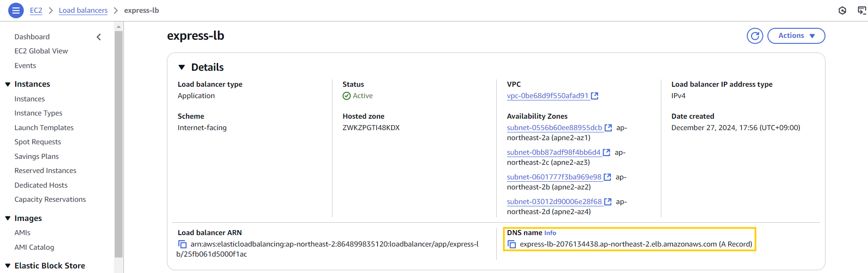Open the hamburger navigation menu
This screenshot has height=273, width=868.
[16, 10]
